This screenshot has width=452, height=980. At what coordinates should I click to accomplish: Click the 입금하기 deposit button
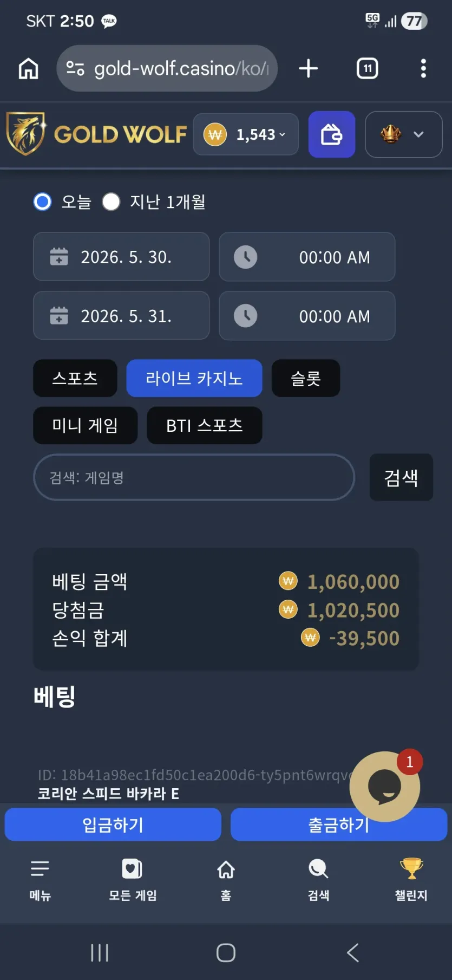tap(113, 825)
